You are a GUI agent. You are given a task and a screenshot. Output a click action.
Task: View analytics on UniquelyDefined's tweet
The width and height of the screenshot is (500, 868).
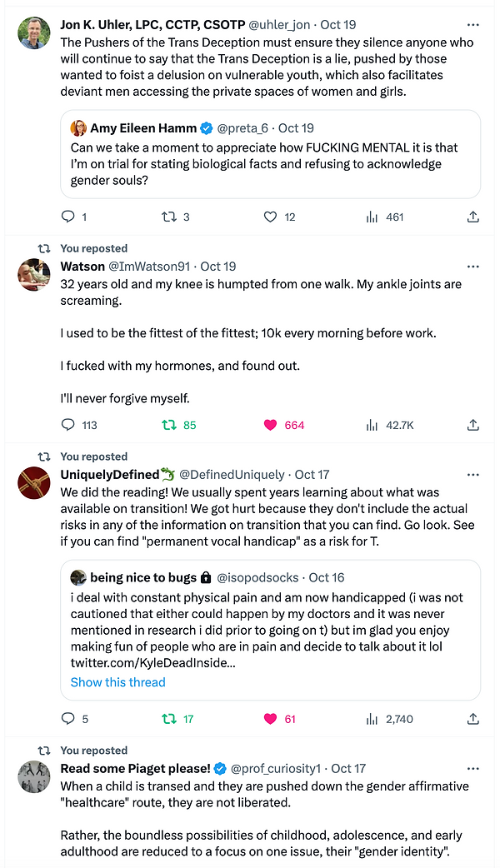[371, 718]
